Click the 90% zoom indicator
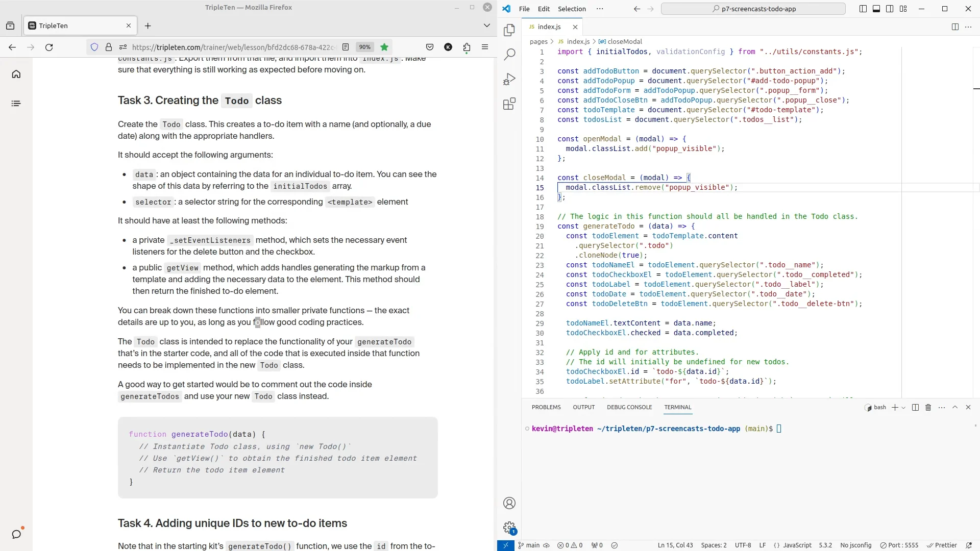The image size is (980, 551). click(x=365, y=47)
